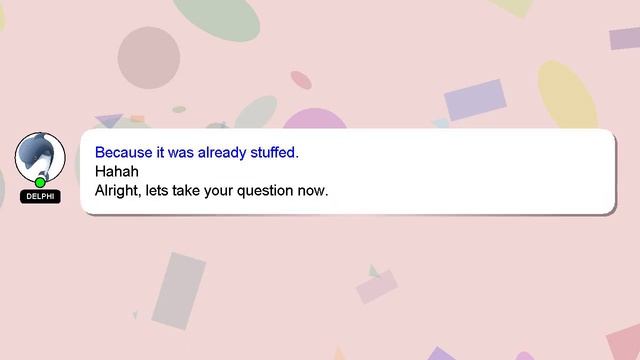Select the DELPHI name label
The image size is (640, 360).
(40, 196)
